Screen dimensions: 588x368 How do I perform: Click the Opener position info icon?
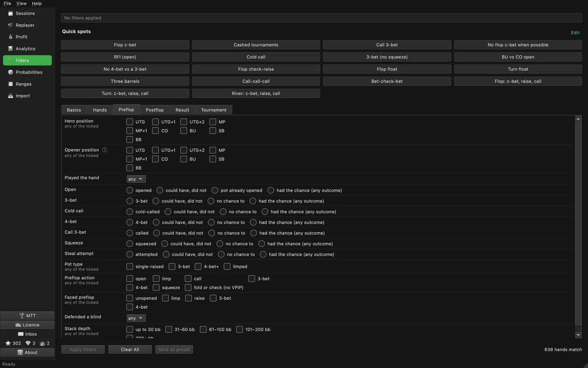[105, 150]
